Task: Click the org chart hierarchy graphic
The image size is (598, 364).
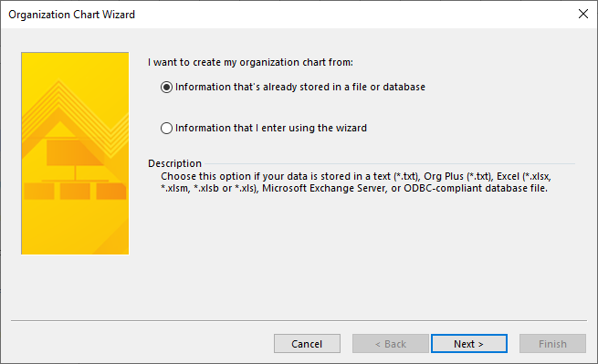Action: tap(75, 170)
